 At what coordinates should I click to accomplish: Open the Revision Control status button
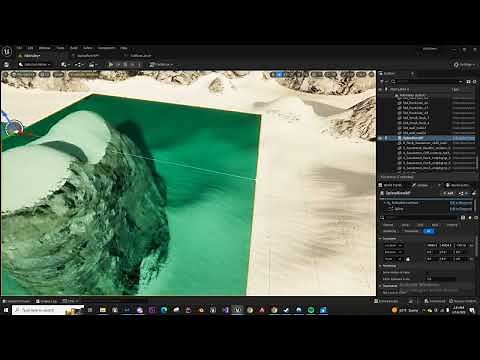[x=463, y=301]
